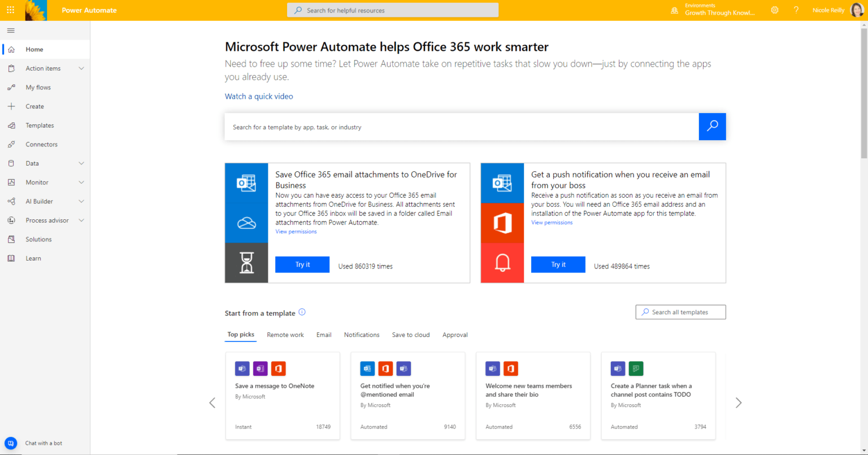The image size is (868, 455).
Task: Expand the AI Builder sidebar section
Action: [40, 201]
